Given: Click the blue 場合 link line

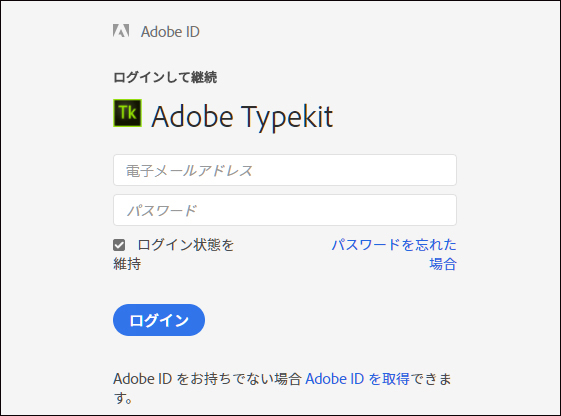Looking at the screenshot, I should 443,264.
